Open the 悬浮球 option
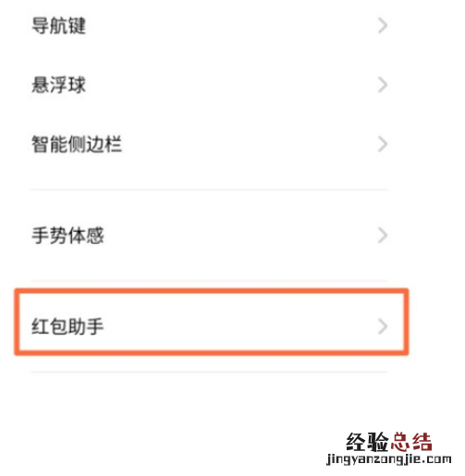465x476 pixels. tap(58, 85)
